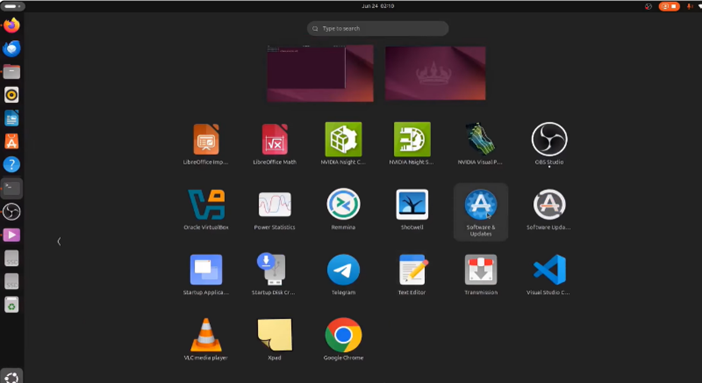Open NVIDIA Nsight Systems
The image size is (702, 383).
coord(412,144)
